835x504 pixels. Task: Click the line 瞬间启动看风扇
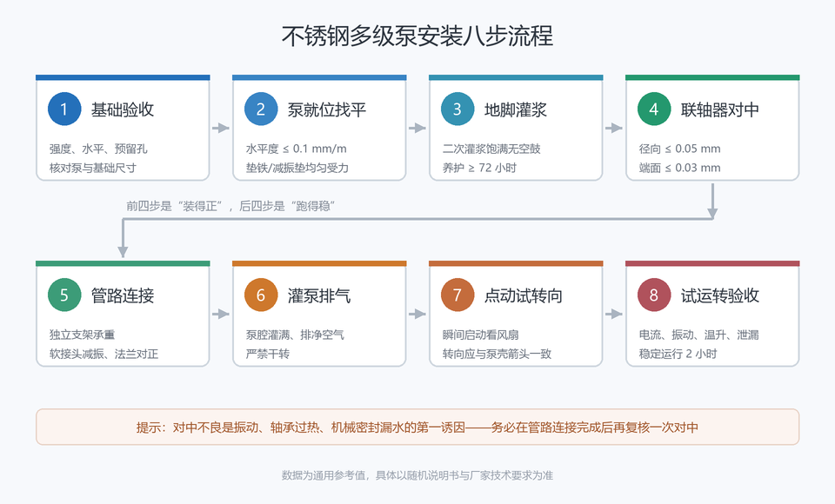[480, 335]
